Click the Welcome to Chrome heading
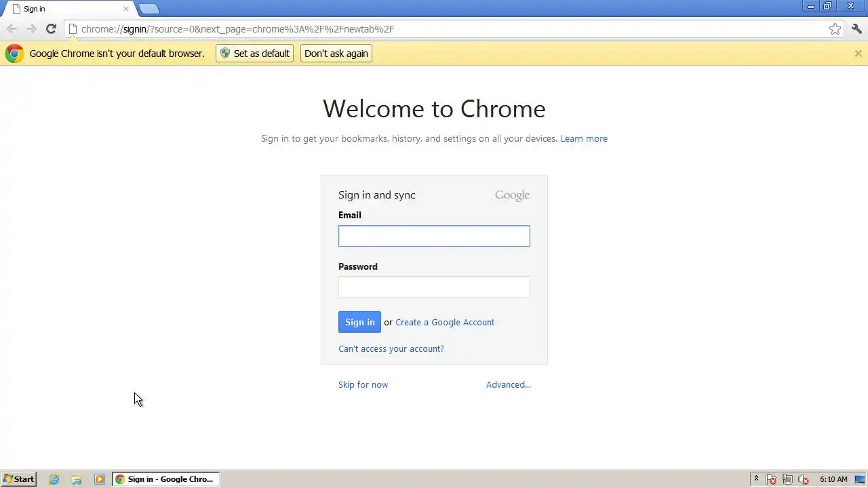Image resolution: width=868 pixels, height=488 pixels. tap(434, 108)
